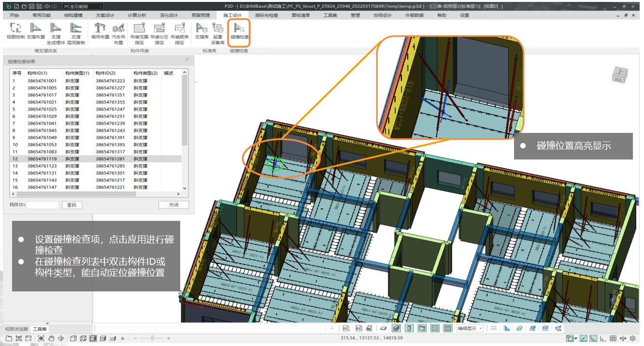Click the 查找 search button
The width and height of the screenshot is (644, 346).
click(72, 205)
